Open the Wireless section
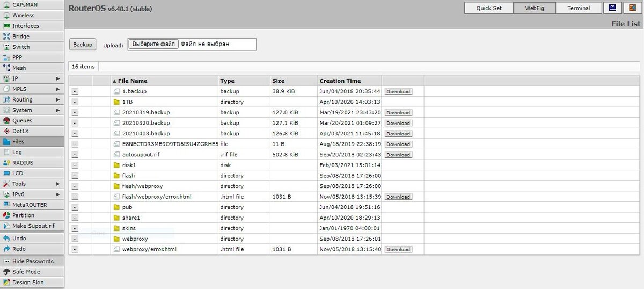 pos(32,15)
